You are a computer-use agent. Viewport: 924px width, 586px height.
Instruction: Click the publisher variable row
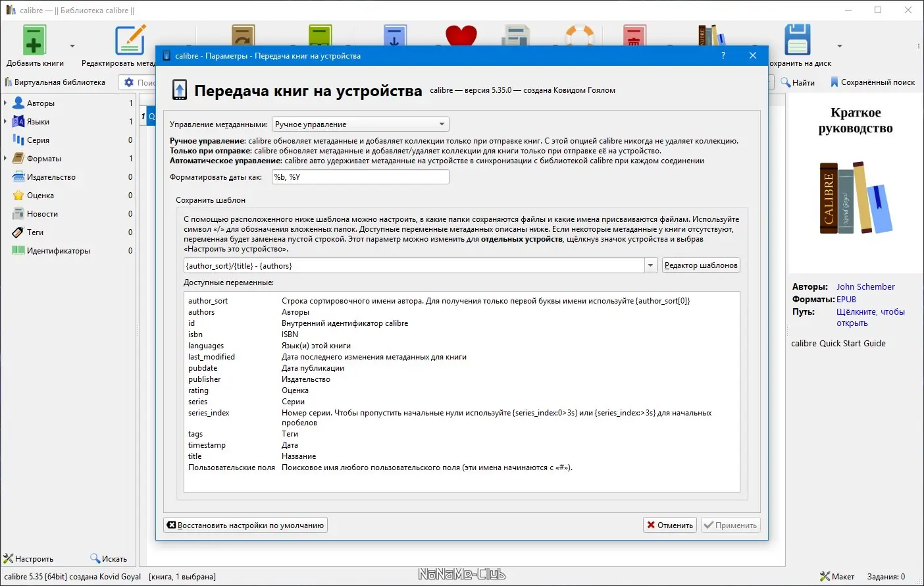462,379
